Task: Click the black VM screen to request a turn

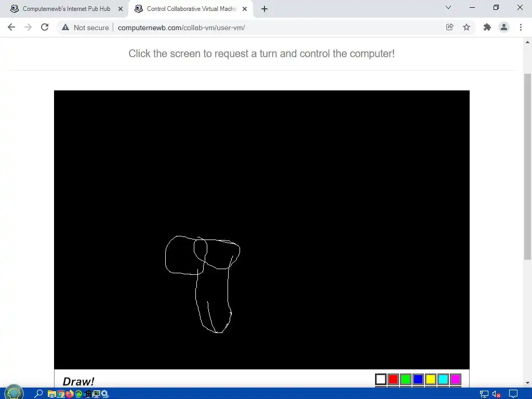Action: pyautogui.click(x=262, y=230)
